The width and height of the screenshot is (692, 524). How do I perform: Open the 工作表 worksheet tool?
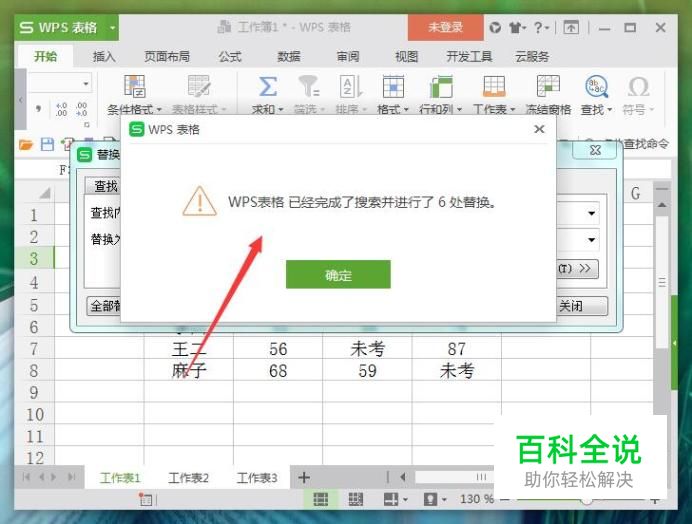tap(494, 94)
